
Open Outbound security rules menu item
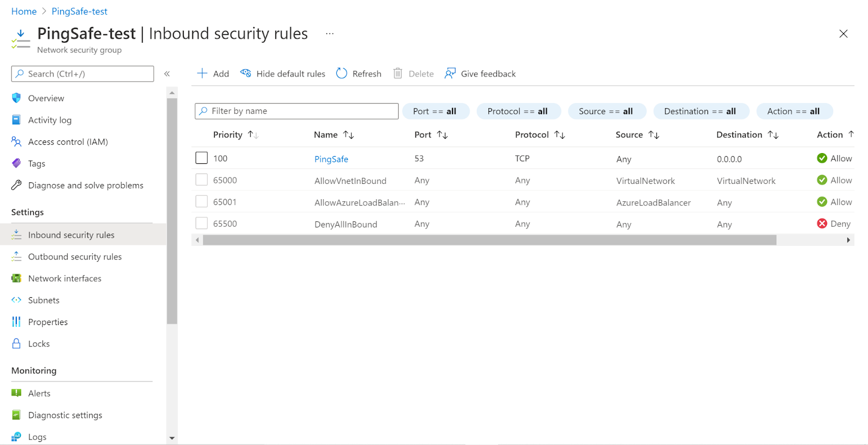point(75,257)
